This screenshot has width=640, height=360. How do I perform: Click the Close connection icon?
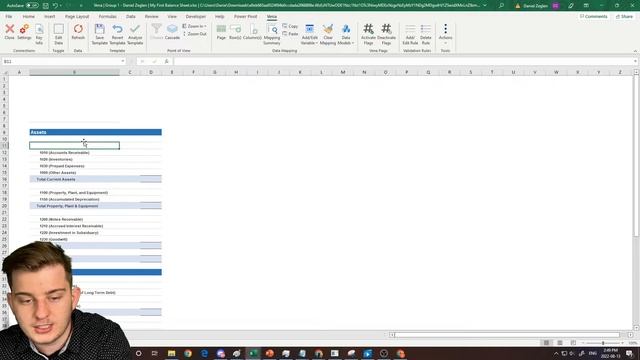click(x=9, y=32)
